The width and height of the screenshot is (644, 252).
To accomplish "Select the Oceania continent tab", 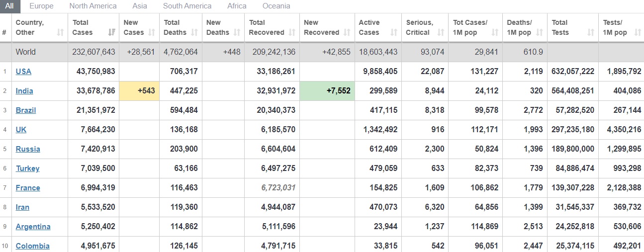I will point(276,6).
